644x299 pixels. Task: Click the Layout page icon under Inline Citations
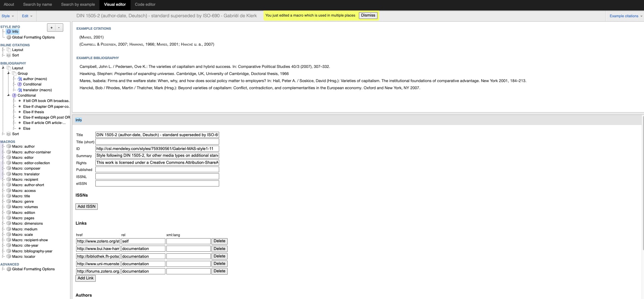click(x=9, y=50)
